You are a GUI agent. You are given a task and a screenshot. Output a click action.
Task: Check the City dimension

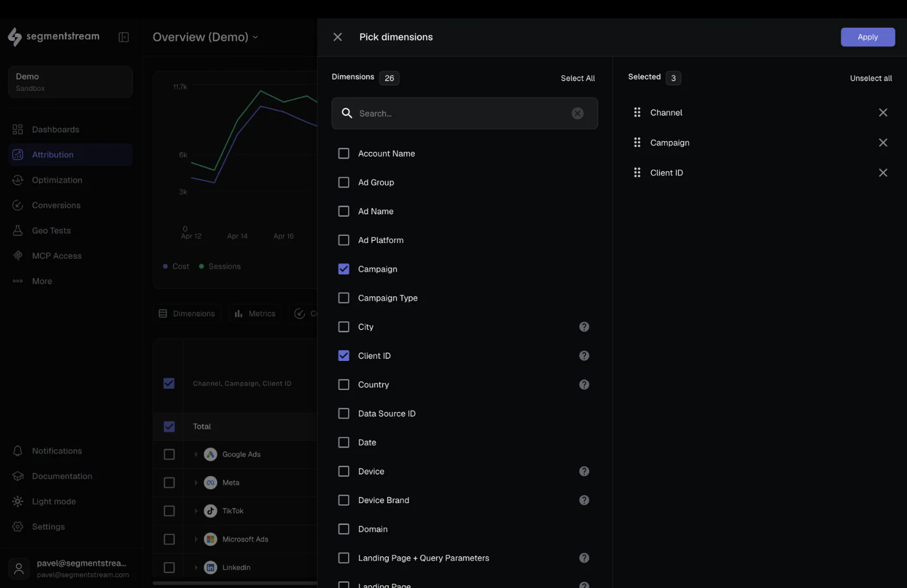pyautogui.click(x=344, y=327)
